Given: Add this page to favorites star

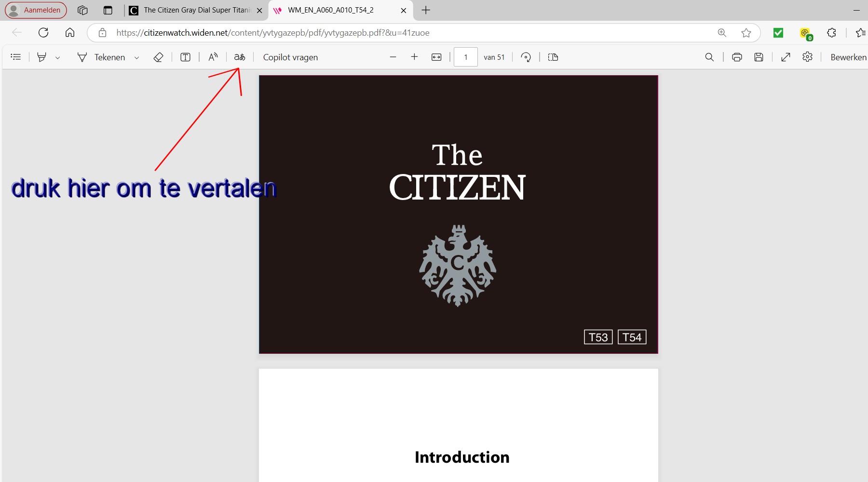Looking at the screenshot, I should click(746, 33).
